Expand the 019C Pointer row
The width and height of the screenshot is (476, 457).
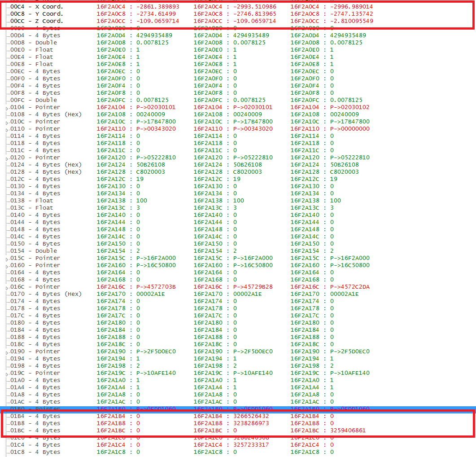(x=7, y=374)
